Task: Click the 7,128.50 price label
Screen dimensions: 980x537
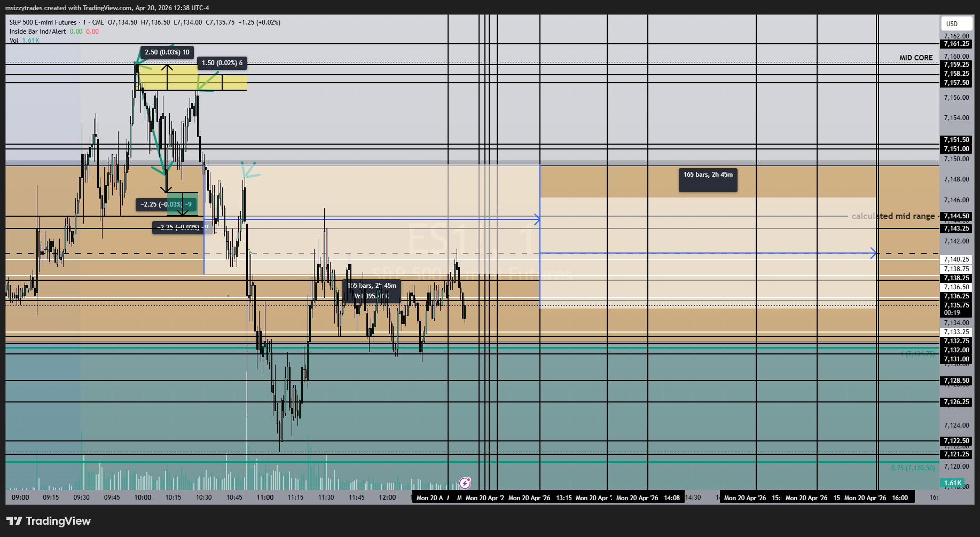Action: (957, 381)
